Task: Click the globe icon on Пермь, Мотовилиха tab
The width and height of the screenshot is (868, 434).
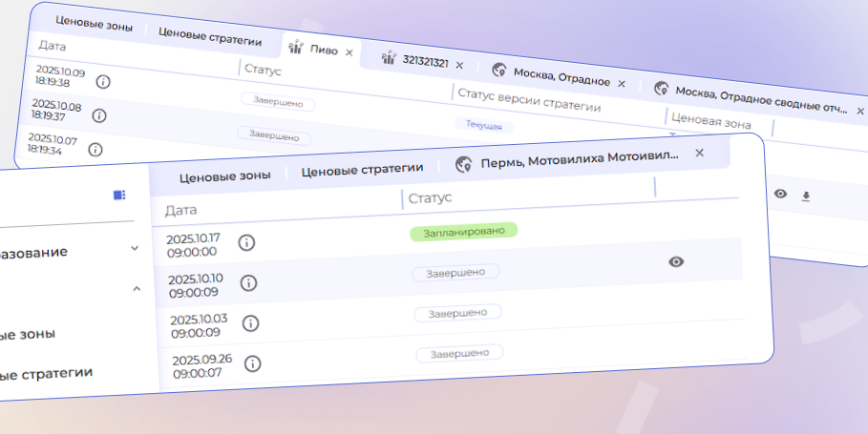Action: 463,164
